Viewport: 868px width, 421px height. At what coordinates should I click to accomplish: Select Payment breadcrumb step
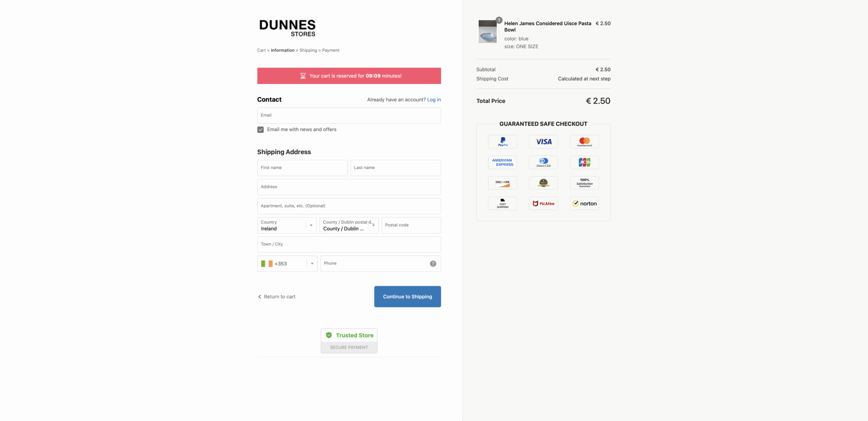331,50
